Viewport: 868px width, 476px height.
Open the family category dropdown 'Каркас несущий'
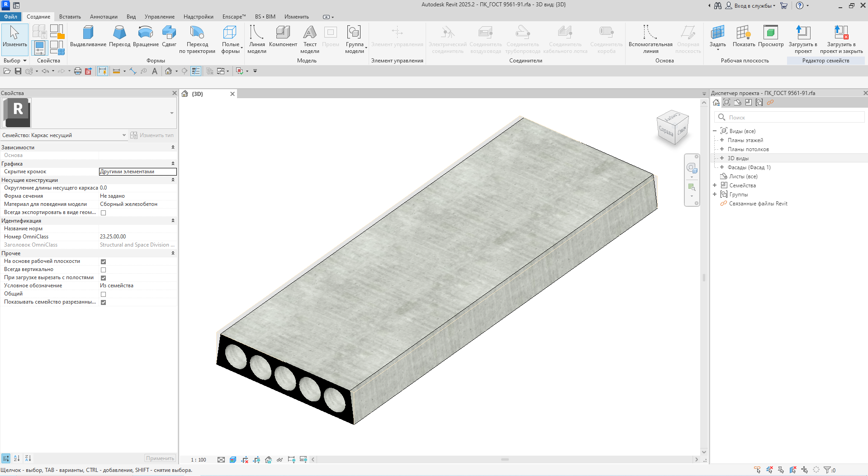124,135
